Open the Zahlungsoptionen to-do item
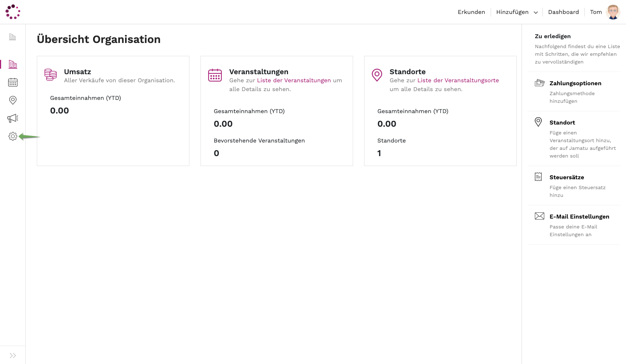The height and width of the screenshot is (364, 626). pos(575,83)
